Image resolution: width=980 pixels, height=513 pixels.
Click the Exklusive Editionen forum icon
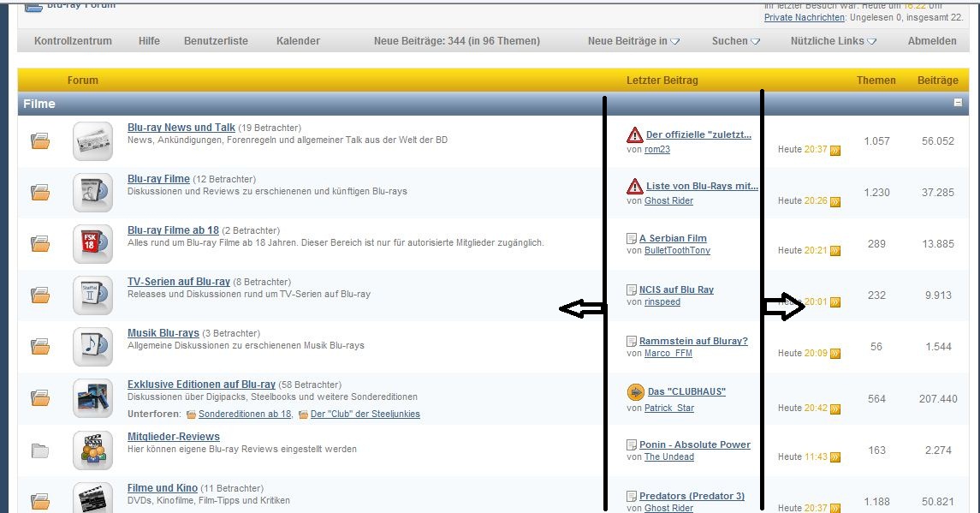point(93,397)
